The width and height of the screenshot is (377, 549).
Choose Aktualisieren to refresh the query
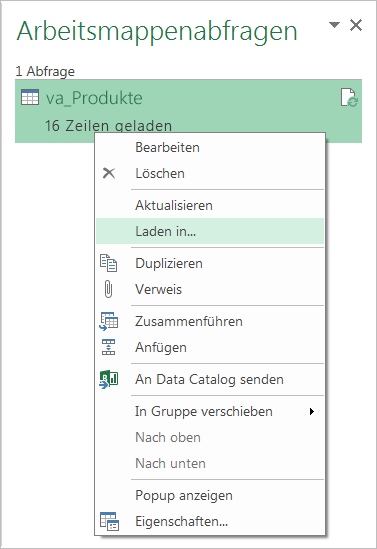tap(210, 205)
